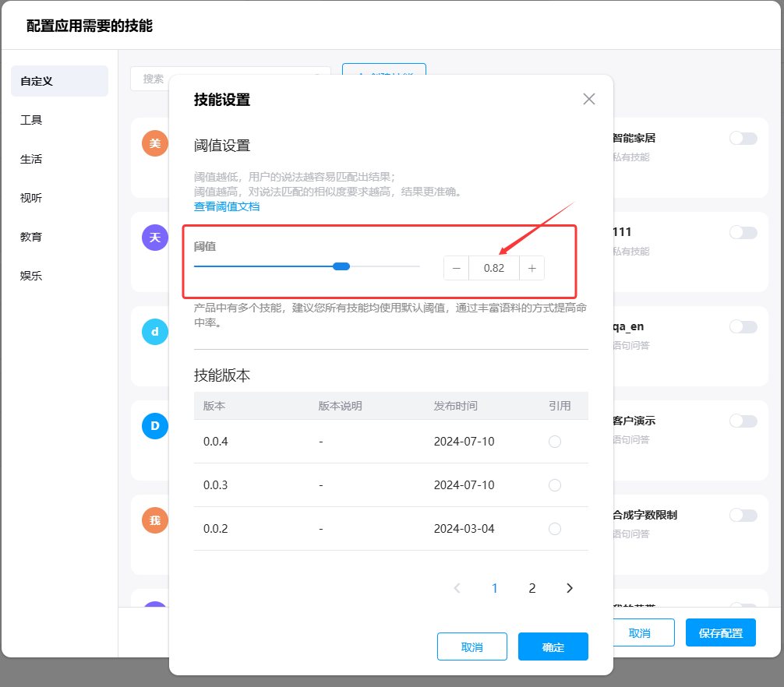The height and width of the screenshot is (687, 784).
Task: Click 确定 to confirm skill settings
Action: tap(553, 646)
